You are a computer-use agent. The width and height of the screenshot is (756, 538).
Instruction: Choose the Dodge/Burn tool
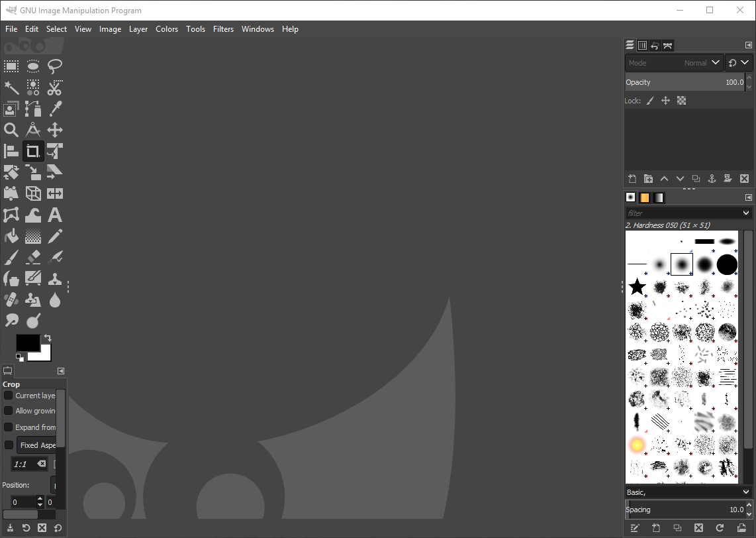33,321
